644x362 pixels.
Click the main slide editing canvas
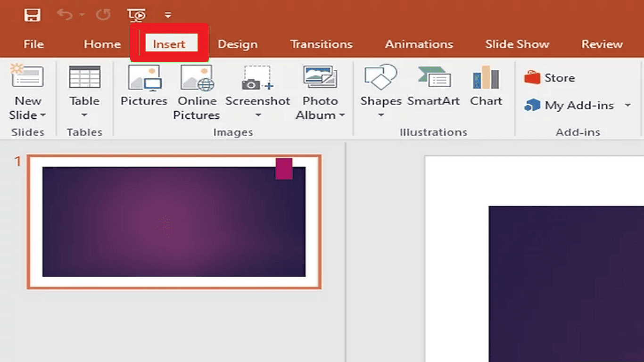click(x=534, y=259)
